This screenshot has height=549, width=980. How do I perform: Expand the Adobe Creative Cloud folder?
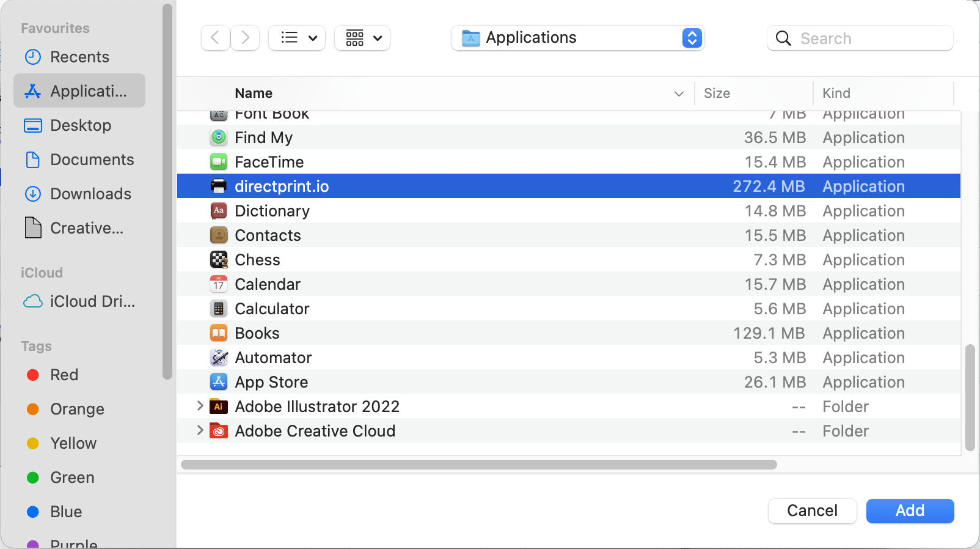pos(200,430)
